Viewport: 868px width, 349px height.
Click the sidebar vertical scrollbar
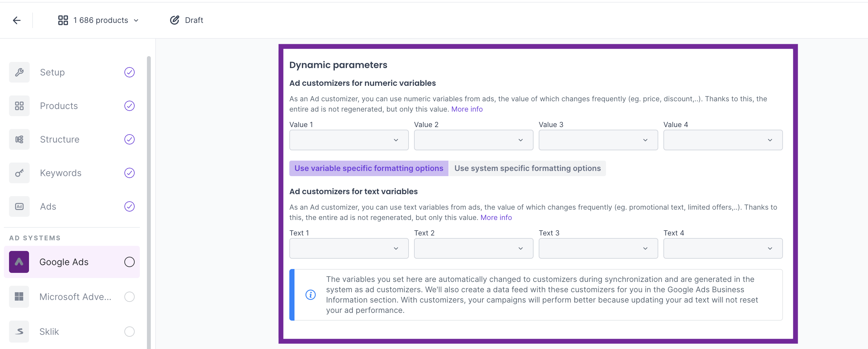149,202
